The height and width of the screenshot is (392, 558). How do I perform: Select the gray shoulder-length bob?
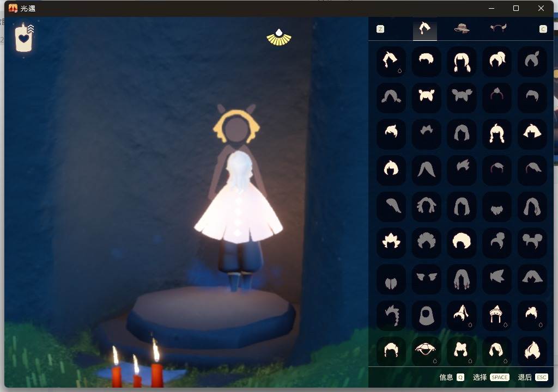[462, 134]
